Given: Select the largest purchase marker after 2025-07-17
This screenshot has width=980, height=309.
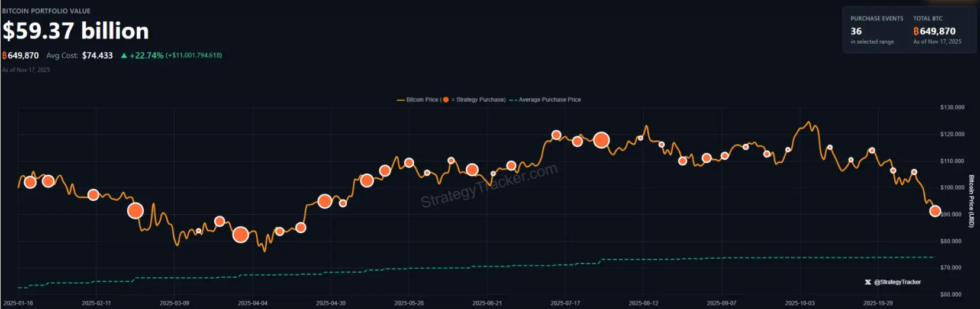Looking at the screenshot, I should [x=601, y=140].
